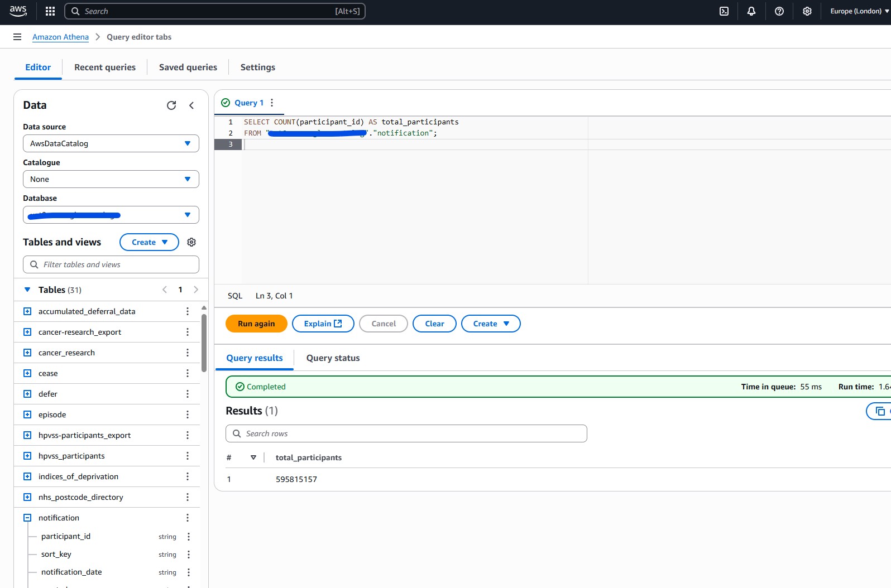Follow the Amazon Athena breadcrumb link
The width and height of the screenshot is (891, 588).
(60, 37)
